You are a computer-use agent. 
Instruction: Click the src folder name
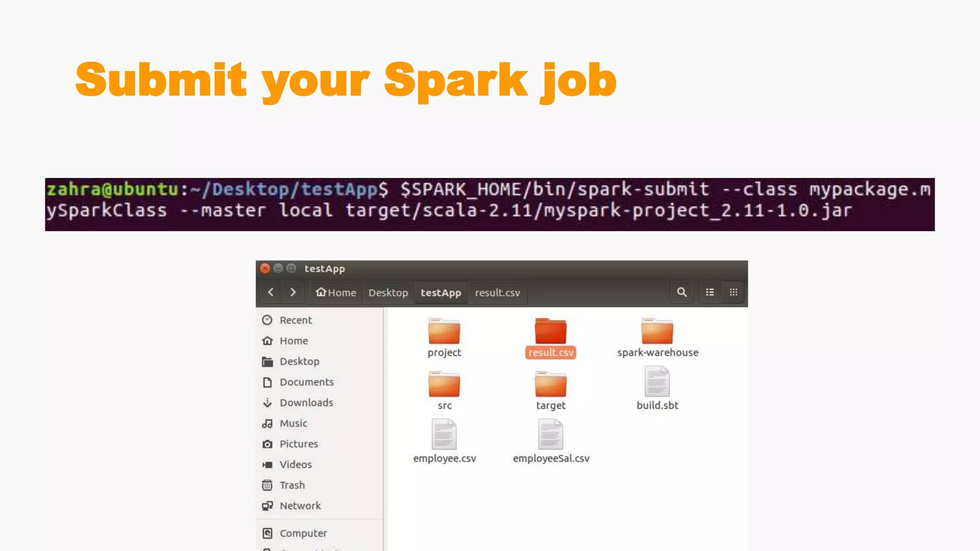coord(445,406)
